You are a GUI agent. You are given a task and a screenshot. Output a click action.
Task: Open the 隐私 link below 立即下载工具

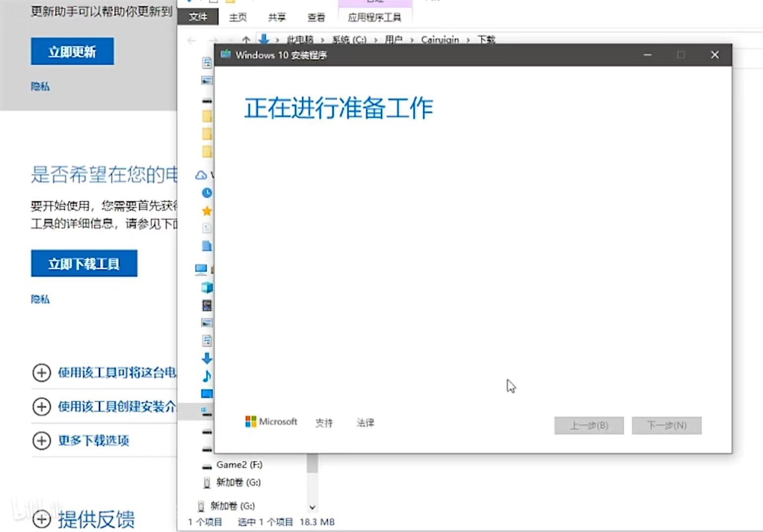pos(40,299)
